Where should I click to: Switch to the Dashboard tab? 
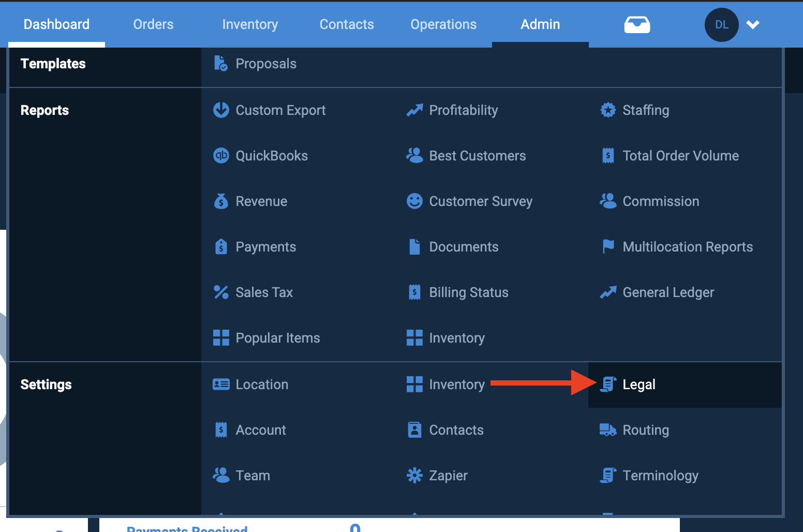(x=57, y=24)
